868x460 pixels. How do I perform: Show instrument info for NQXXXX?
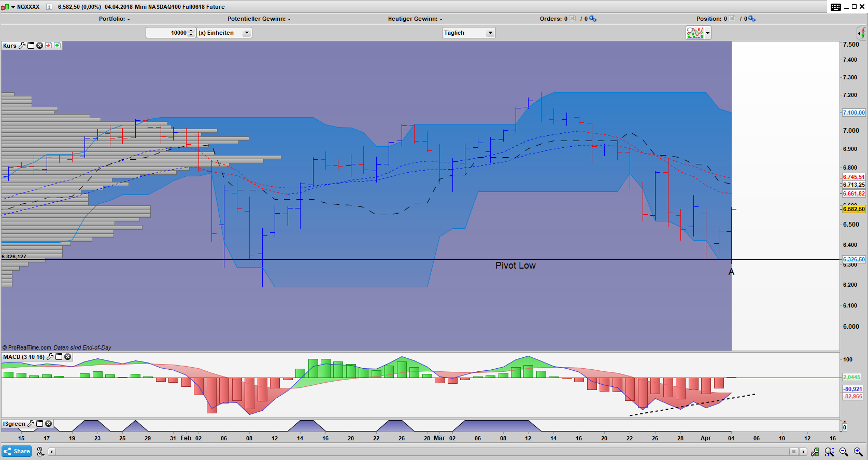coord(49,7)
